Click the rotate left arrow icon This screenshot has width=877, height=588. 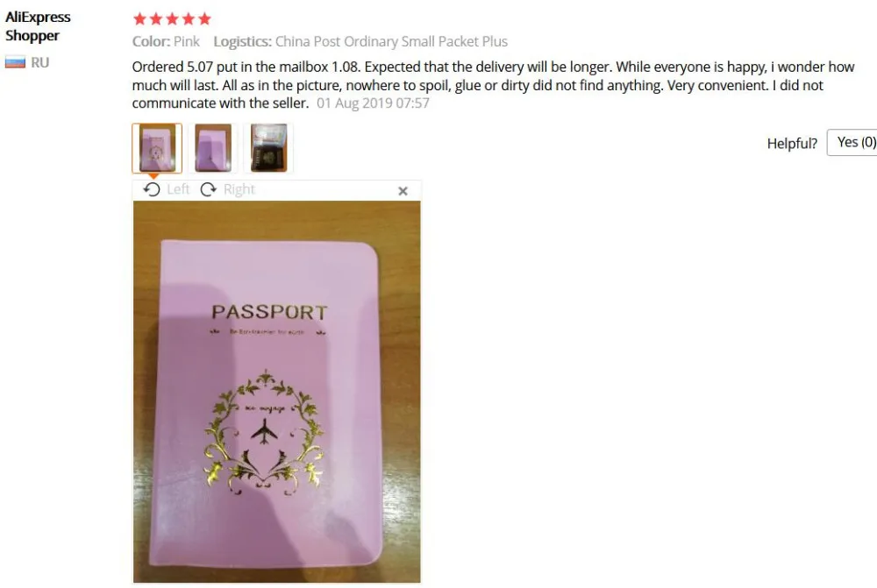coord(152,189)
